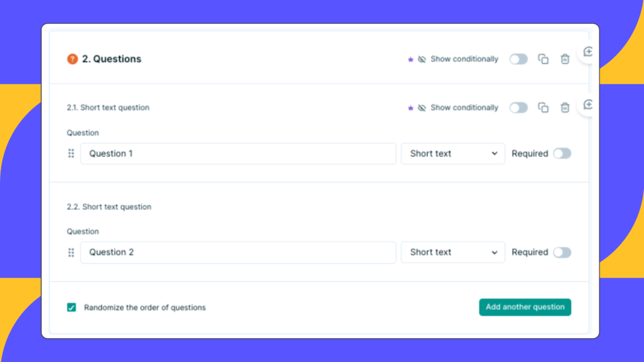Screen dimensions: 644x362
Task: Select the "2.2. Short text question" heading
Action: coord(109,206)
